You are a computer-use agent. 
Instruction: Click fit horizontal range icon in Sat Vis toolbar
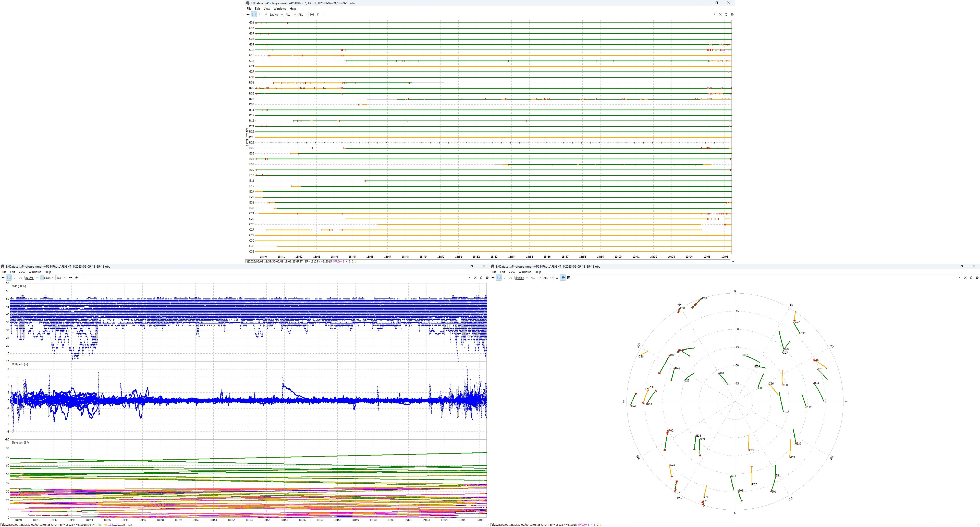pos(312,15)
